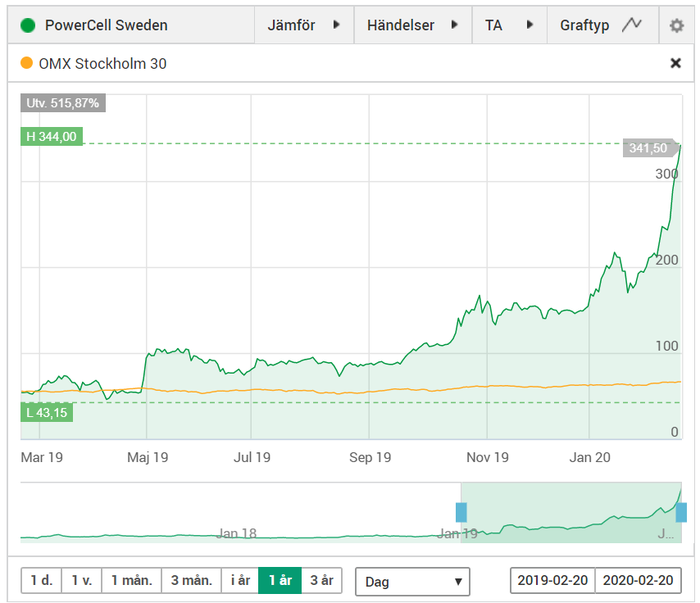700x603 pixels.
Task: Select the 1 d. time range
Action: pos(41,580)
